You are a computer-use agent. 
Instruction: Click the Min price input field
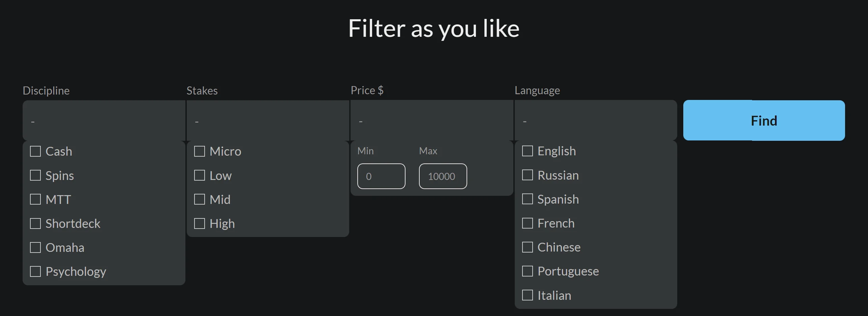click(381, 176)
